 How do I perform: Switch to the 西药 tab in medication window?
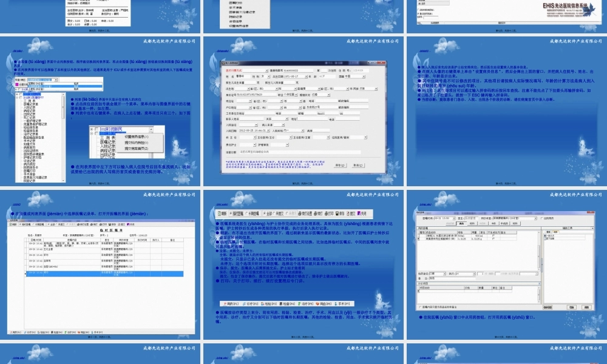coord(462,223)
